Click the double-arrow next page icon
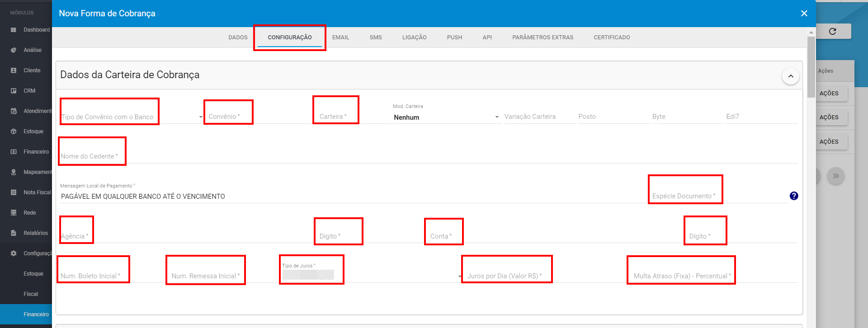This screenshot has height=328, width=868. [836, 176]
